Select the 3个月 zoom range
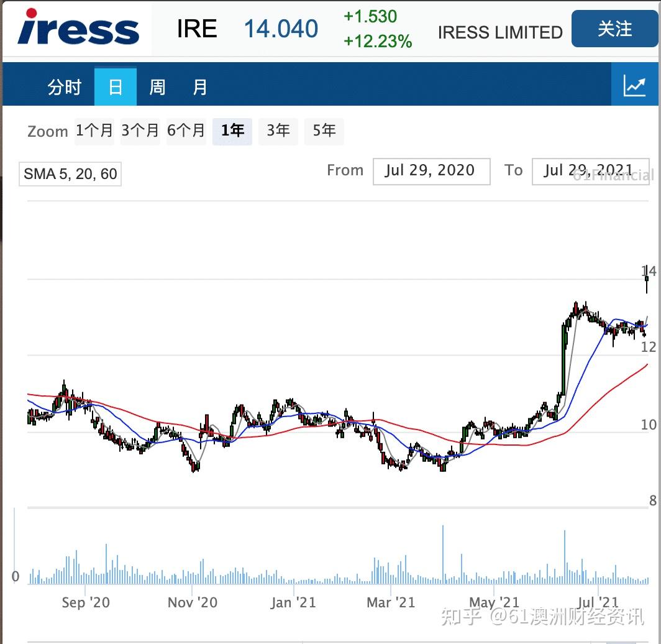Screen dimensions: 661x644 (x=140, y=131)
